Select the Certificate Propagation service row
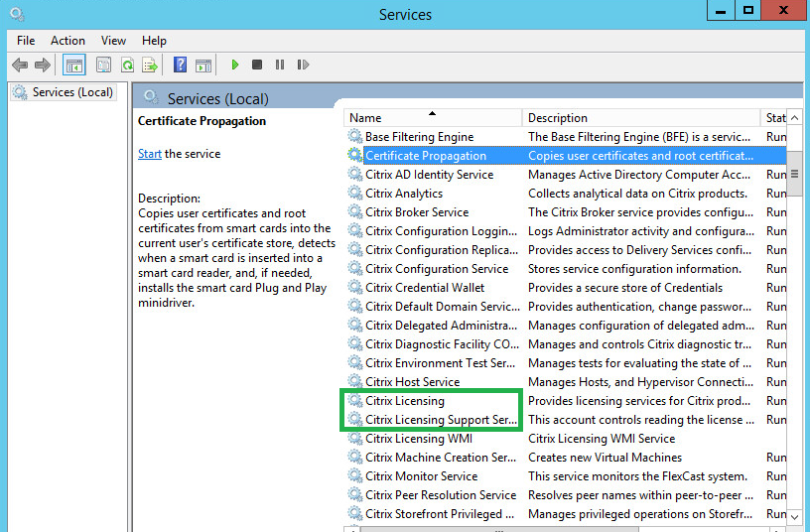Viewport: 810px width, 532px height. click(x=567, y=156)
